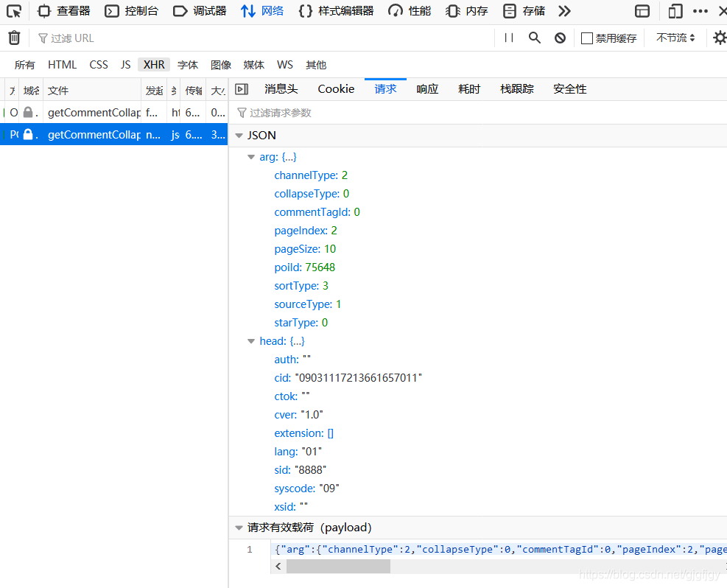727x588 pixels.
Task: Open the 不节流 throttling dropdown
Action: (674, 37)
